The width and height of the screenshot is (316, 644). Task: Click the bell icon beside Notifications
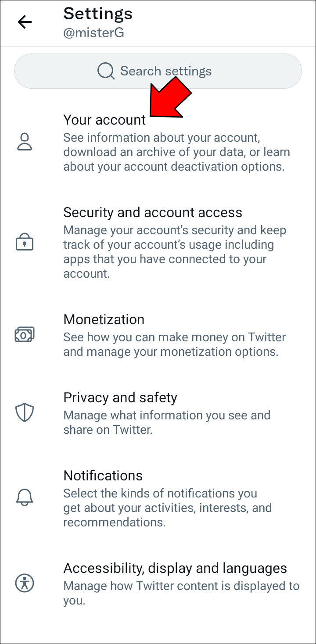[x=25, y=497]
